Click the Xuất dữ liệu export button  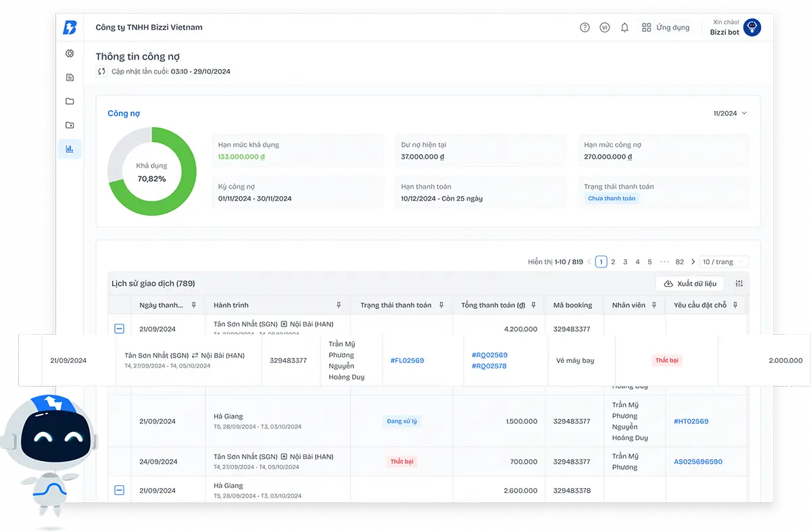690,284
